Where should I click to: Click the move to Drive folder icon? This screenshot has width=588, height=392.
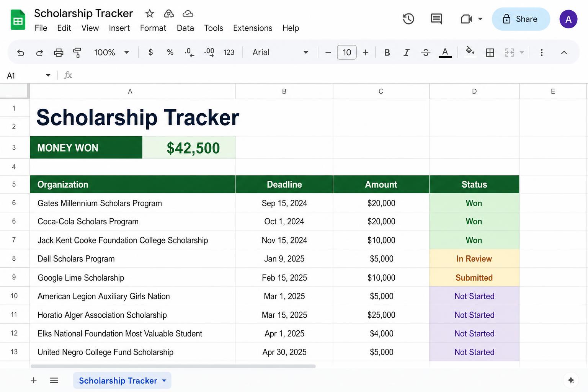tap(169, 14)
